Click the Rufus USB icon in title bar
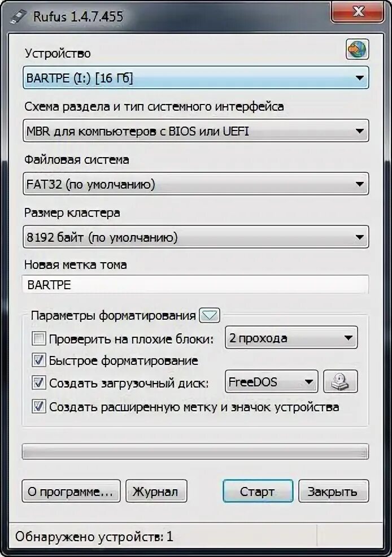The height and width of the screenshot is (557, 392). click(18, 17)
